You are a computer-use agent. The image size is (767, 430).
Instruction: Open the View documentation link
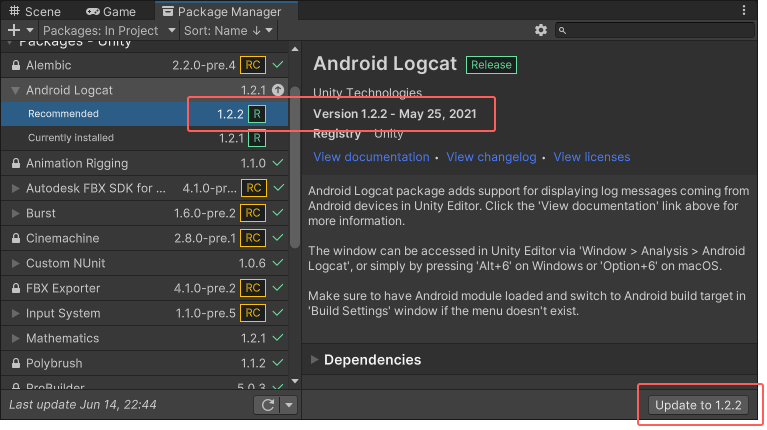click(x=371, y=157)
